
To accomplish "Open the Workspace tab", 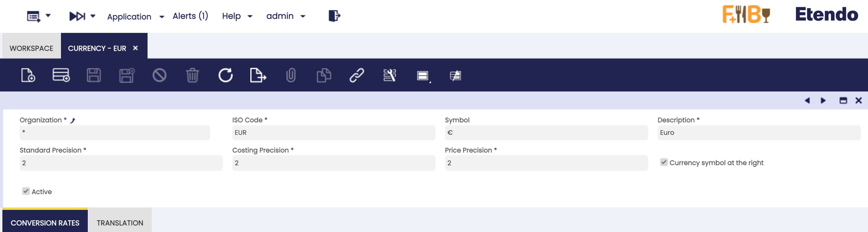I will (31, 48).
